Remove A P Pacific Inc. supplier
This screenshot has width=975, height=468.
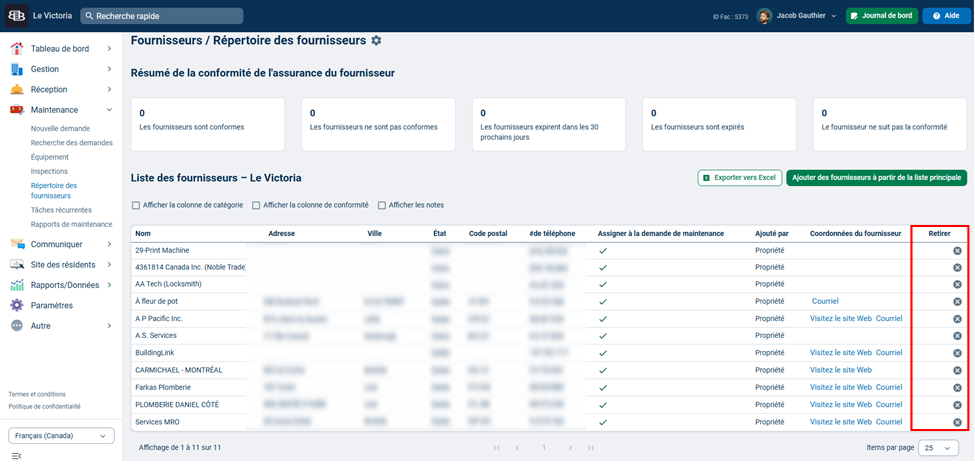click(958, 319)
